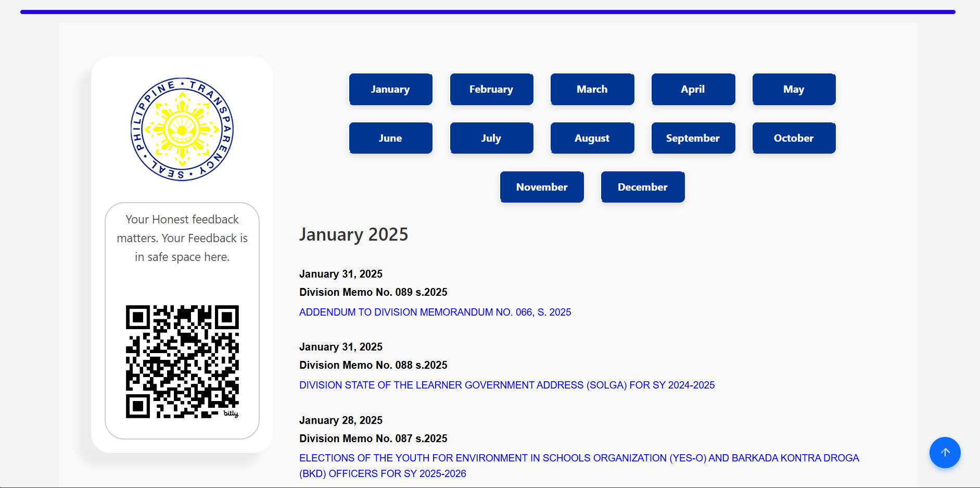Click the Philippine Transparency Seal logo
Viewport: 980px width, 488px height.
pyautogui.click(x=182, y=130)
